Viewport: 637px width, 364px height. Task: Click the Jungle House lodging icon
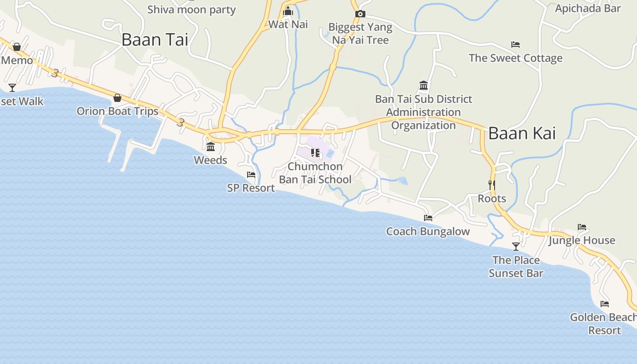point(582,227)
